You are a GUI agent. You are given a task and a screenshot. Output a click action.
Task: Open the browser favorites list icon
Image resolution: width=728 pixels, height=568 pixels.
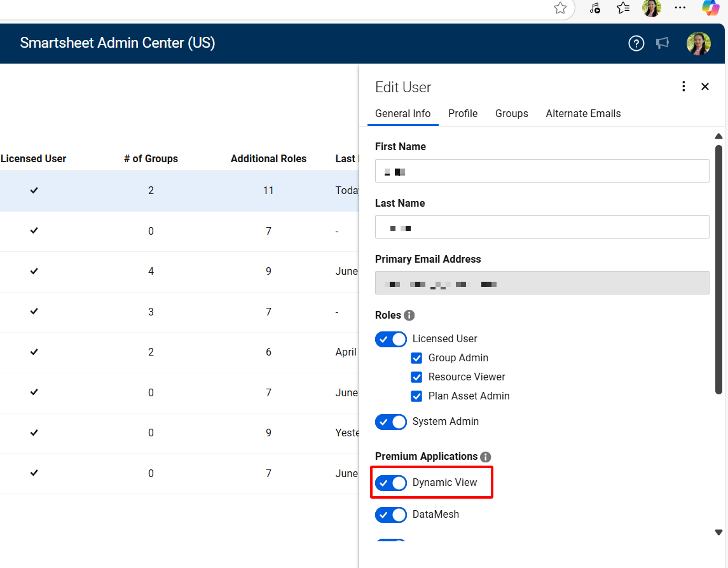[x=623, y=8]
